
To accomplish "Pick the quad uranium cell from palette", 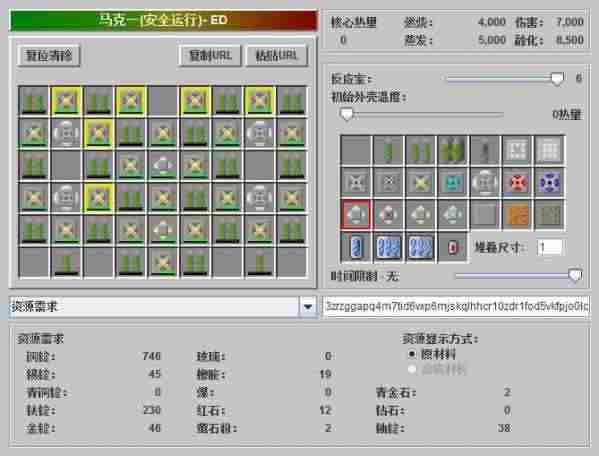I will [x=452, y=150].
